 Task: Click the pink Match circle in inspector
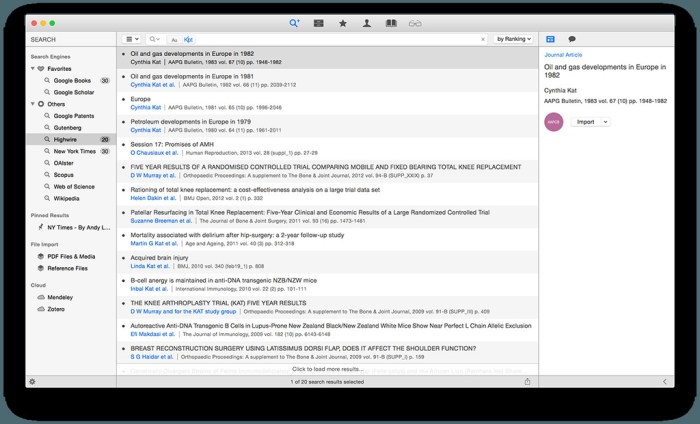click(553, 121)
